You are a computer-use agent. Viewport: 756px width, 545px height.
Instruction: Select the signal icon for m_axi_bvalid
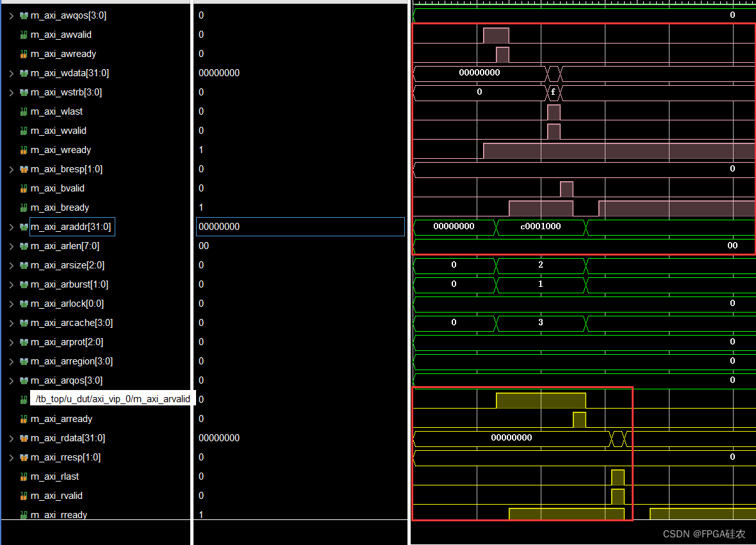tap(24, 188)
